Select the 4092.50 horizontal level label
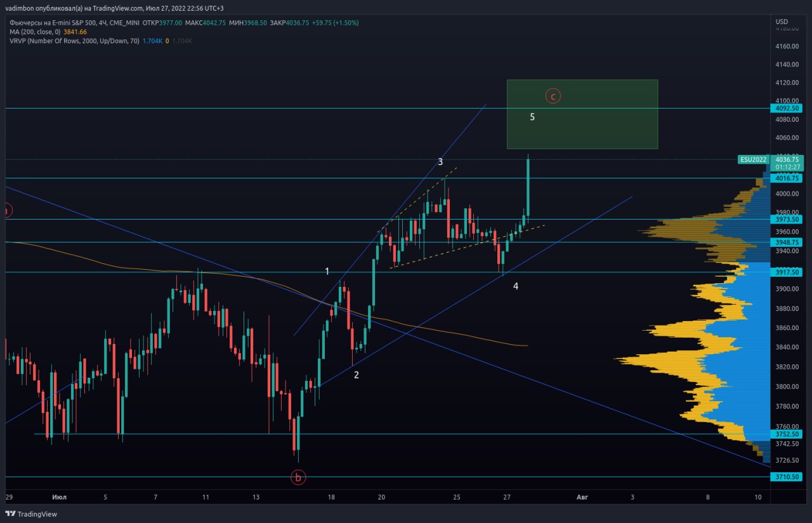812x523 pixels. click(x=787, y=109)
